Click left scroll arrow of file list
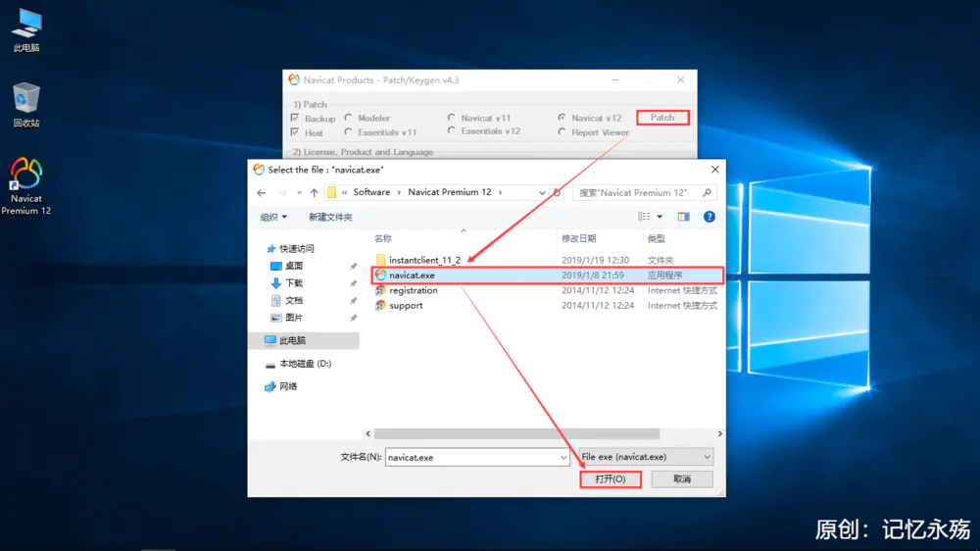 (368, 433)
